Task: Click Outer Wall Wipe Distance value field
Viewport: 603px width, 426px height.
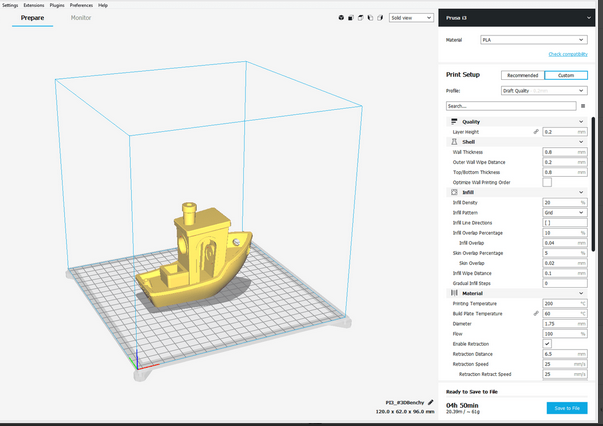Action: click(x=565, y=162)
